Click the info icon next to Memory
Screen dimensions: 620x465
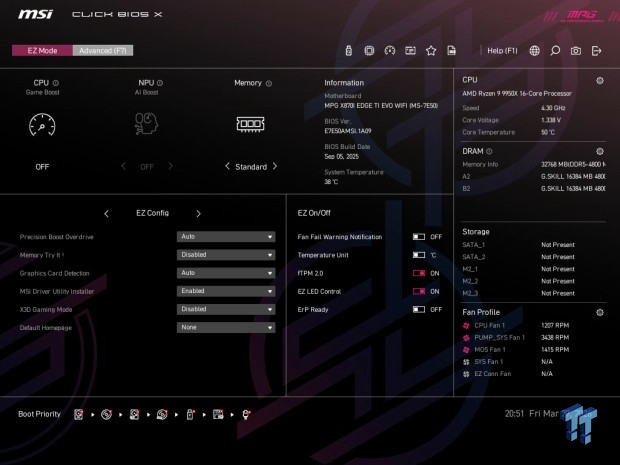(x=269, y=83)
